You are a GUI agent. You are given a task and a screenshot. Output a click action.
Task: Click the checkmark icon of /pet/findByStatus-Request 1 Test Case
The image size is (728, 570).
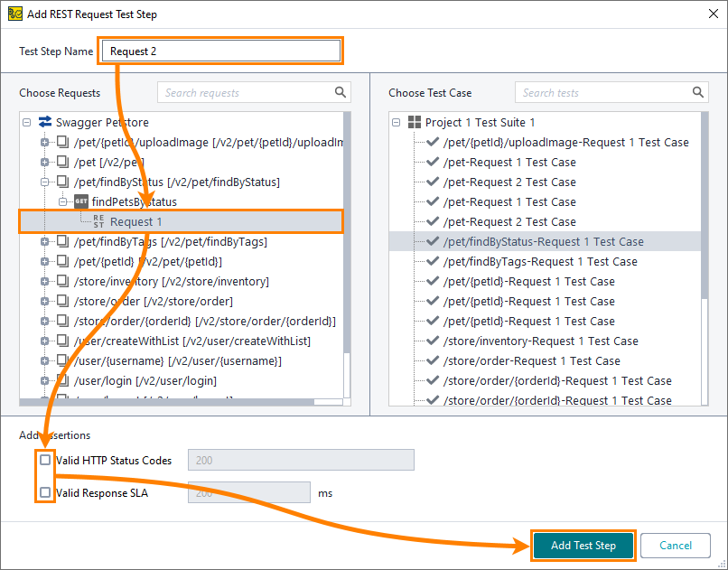[433, 241]
